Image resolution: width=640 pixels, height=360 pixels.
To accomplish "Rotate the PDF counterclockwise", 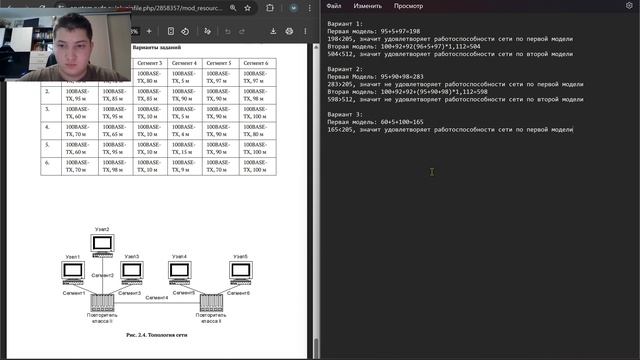I will [x=185, y=31].
